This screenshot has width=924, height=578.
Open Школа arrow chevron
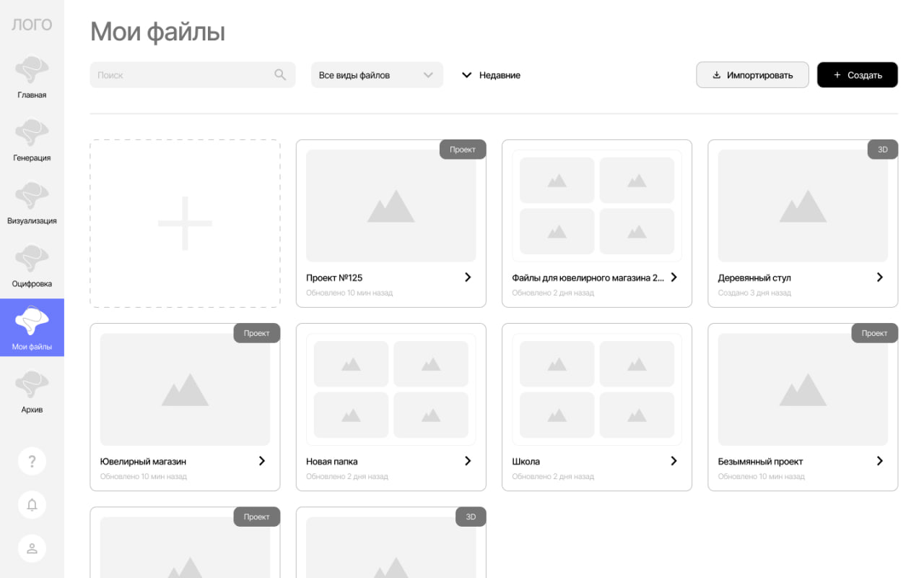click(674, 460)
